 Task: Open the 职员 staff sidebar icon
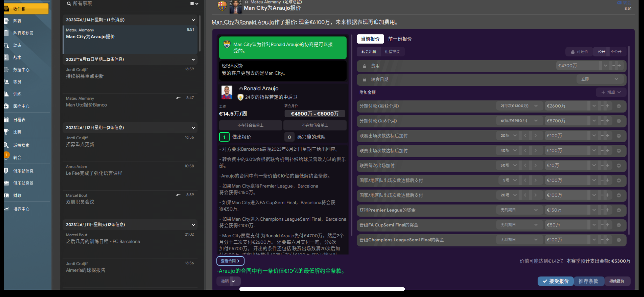[6, 82]
